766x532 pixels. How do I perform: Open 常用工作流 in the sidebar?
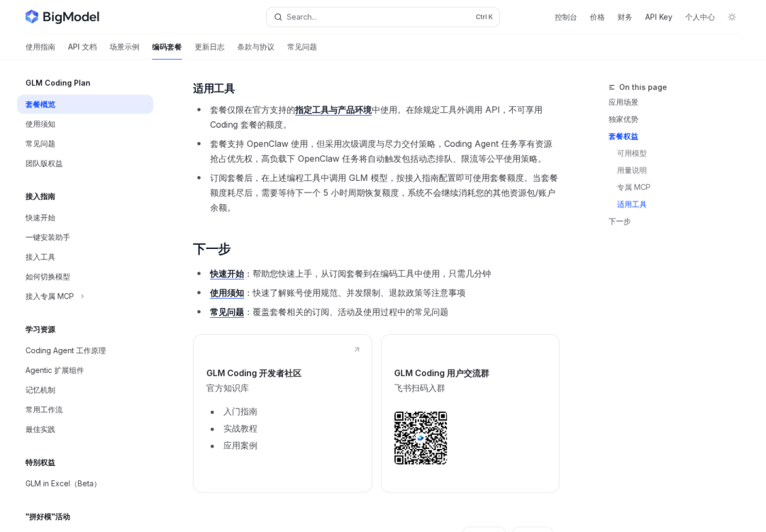(x=44, y=409)
